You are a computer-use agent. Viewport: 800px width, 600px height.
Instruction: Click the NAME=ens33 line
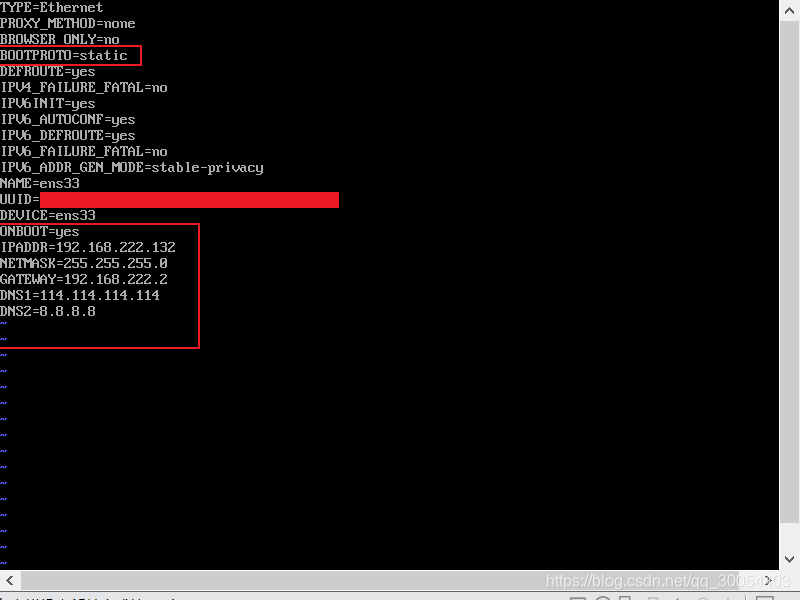(x=40, y=183)
